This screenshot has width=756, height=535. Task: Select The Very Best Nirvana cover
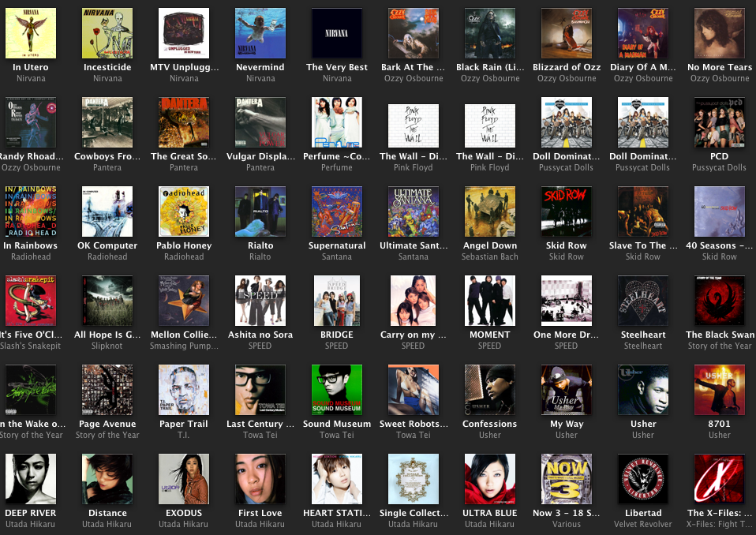pyautogui.click(x=336, y=33)
